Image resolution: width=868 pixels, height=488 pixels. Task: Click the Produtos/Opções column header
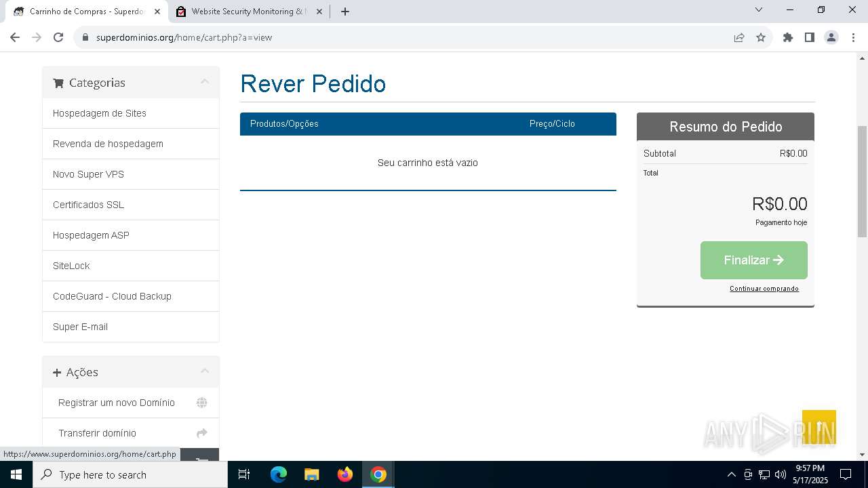(284, 123)
